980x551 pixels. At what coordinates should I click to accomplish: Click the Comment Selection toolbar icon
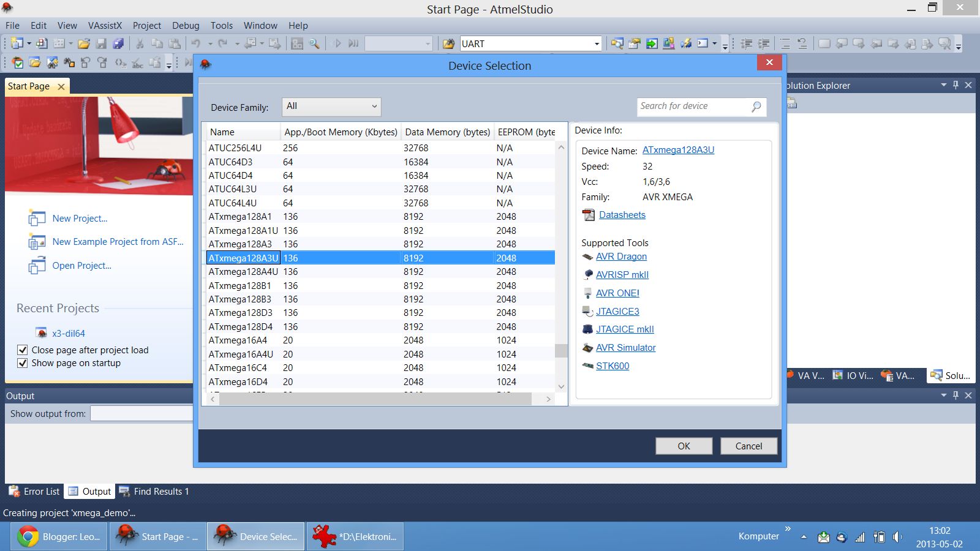point(785,43)
